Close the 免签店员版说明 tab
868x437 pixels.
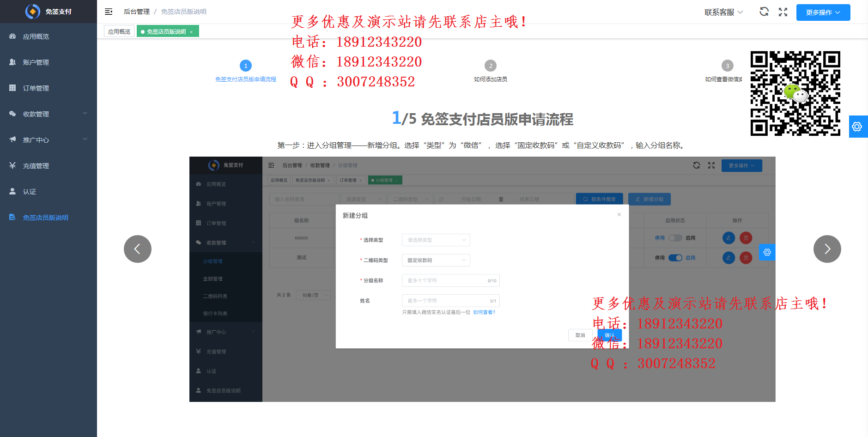click(x=191, y=32)
